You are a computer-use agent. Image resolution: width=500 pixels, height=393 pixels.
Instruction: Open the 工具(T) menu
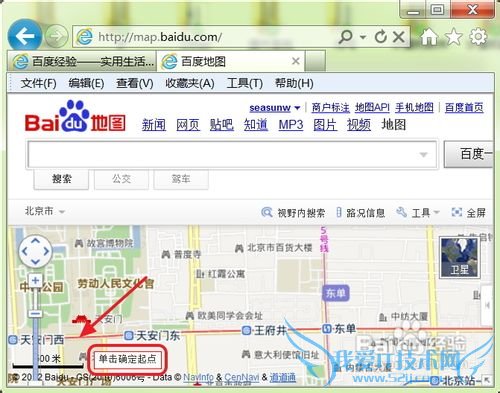pyautogui.click(x=245, y=83)
